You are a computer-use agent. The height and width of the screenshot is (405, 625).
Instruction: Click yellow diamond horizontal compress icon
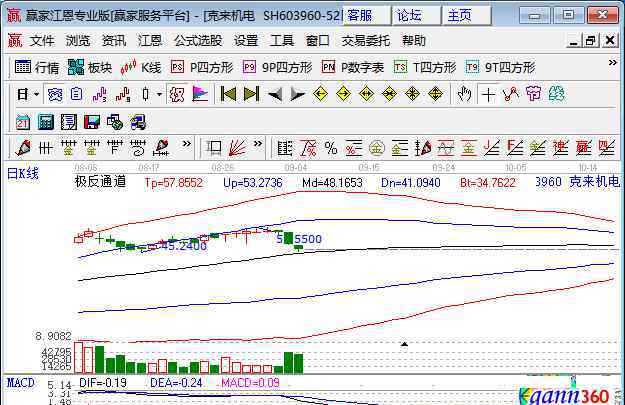pos(389,94)
